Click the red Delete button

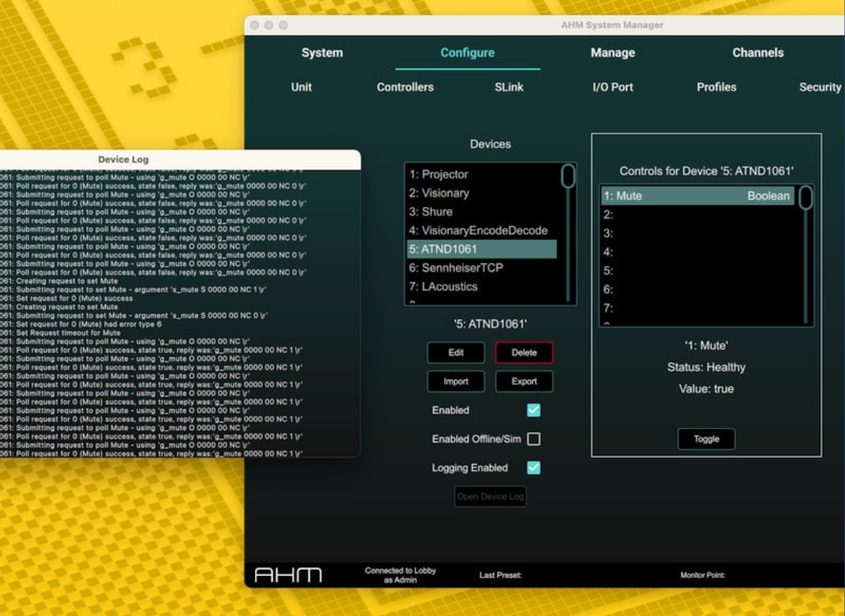coord(524,353)
